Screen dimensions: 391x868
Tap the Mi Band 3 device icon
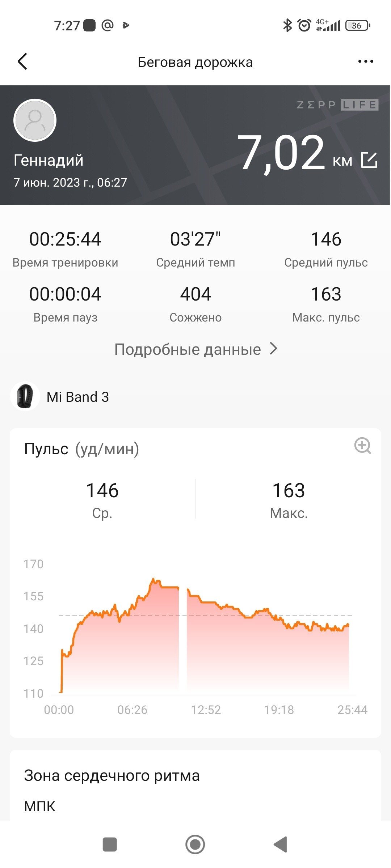25,396
